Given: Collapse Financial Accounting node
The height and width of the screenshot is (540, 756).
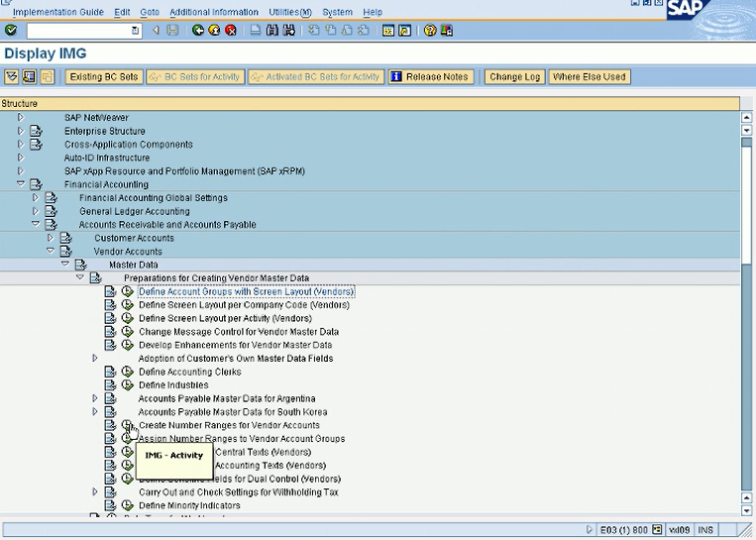Looking at the screenshot, I should coord(20,183).
